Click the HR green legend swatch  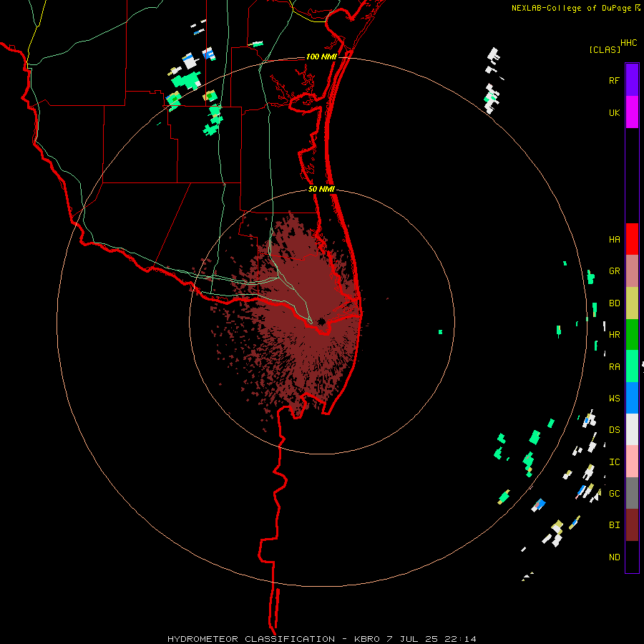click(632, 335)
